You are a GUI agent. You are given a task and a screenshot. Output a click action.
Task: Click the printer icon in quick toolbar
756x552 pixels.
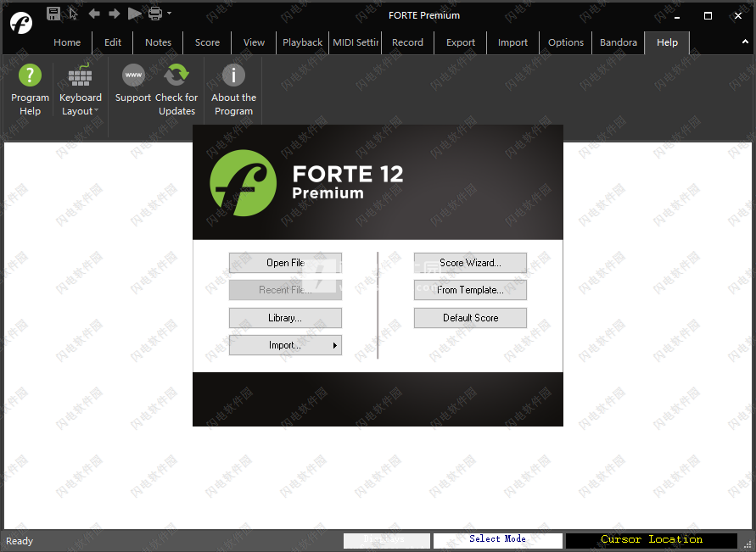[154, 14]
